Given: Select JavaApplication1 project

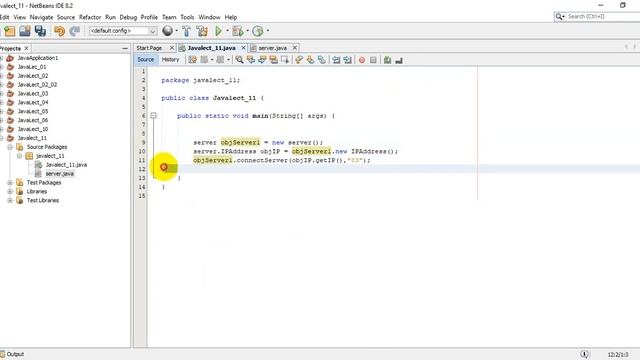Looking at the screenshot, I should [x=38, y=58].
